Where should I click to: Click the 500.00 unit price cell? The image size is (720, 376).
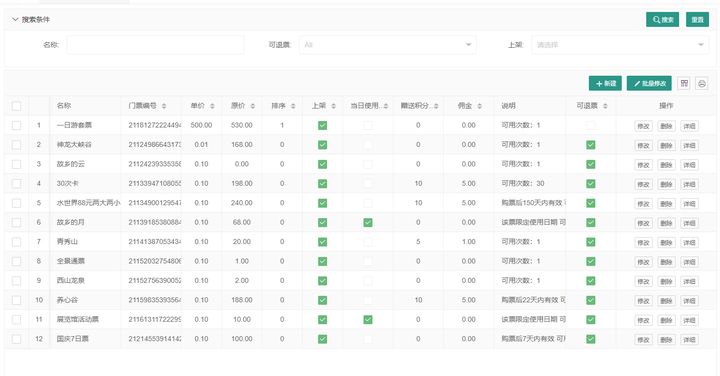[201, 125]
